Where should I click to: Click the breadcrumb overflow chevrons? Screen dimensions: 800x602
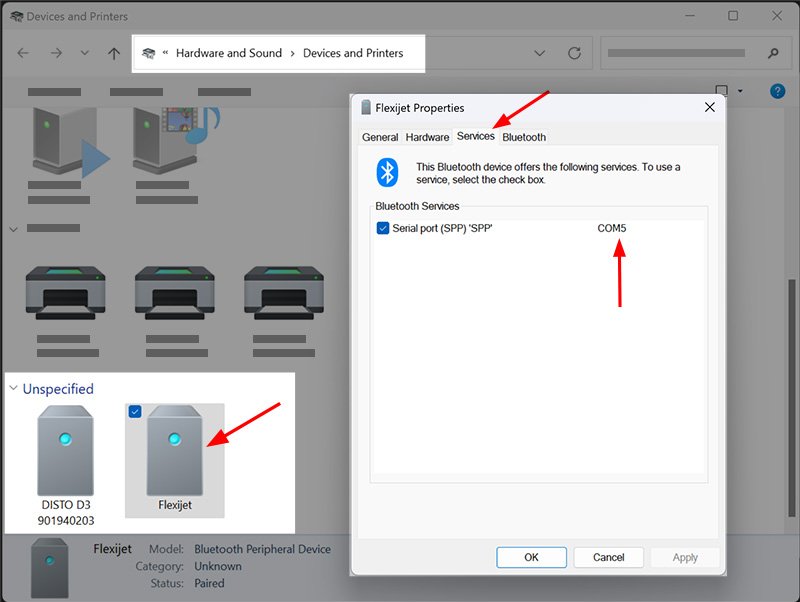[165, 53]
